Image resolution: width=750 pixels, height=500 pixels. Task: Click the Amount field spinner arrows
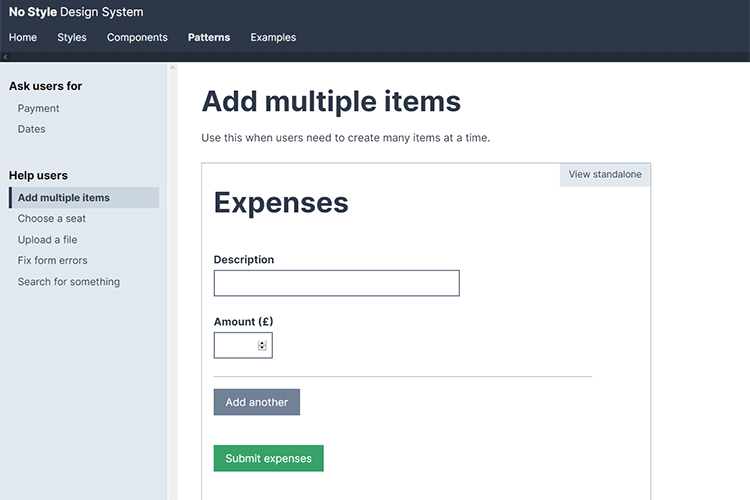point(262,345)
